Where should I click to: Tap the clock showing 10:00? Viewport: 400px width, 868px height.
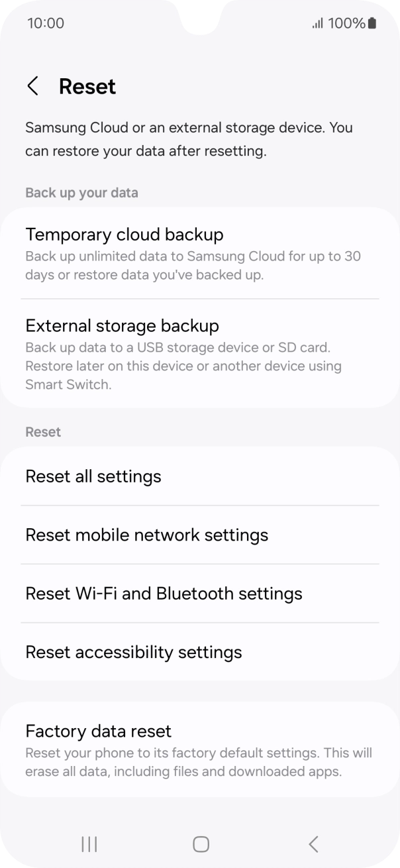45,23
